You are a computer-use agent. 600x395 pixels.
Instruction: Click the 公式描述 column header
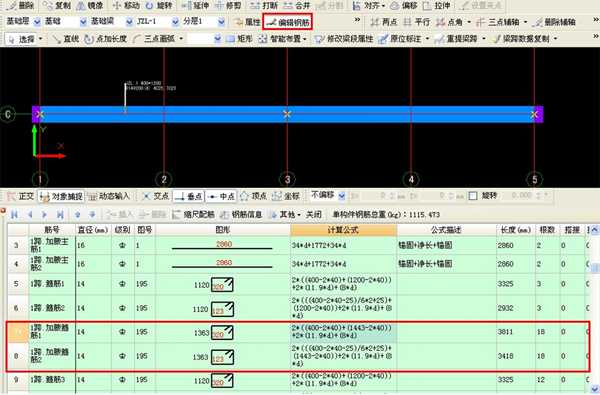446,230
